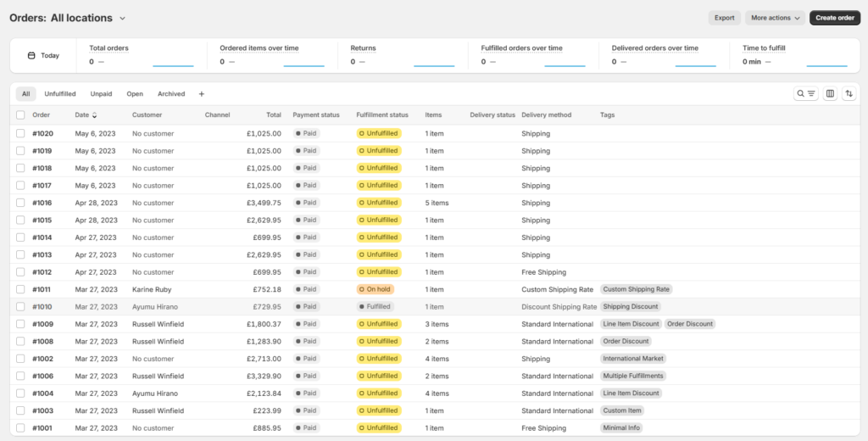The width and height of the screenshot is (868, 441).
Task: Click the sort orders arrows icon
Action: point(849,93)
